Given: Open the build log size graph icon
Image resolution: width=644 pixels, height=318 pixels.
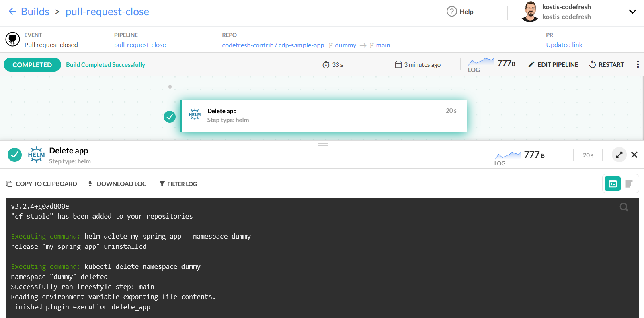Looking at the screenshot, I should pos(481,62).
